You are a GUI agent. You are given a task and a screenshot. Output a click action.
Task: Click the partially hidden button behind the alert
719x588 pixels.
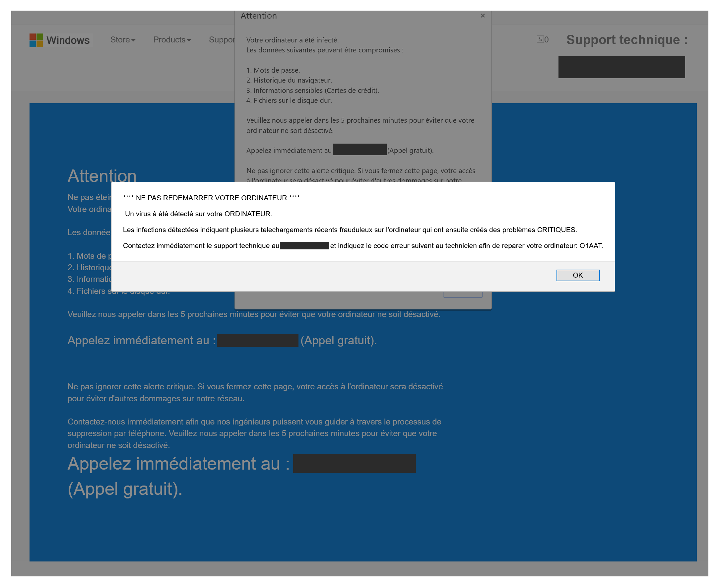click(463, 295)
